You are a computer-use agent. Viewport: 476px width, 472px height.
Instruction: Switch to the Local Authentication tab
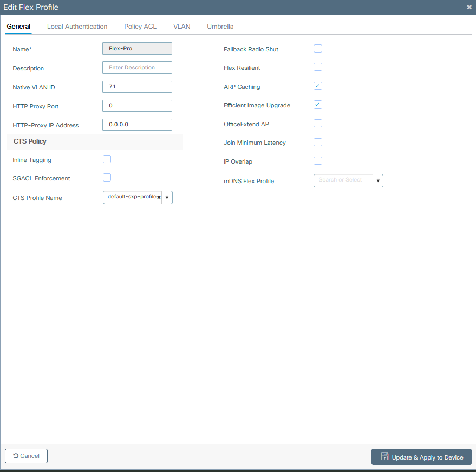point(77,26)
